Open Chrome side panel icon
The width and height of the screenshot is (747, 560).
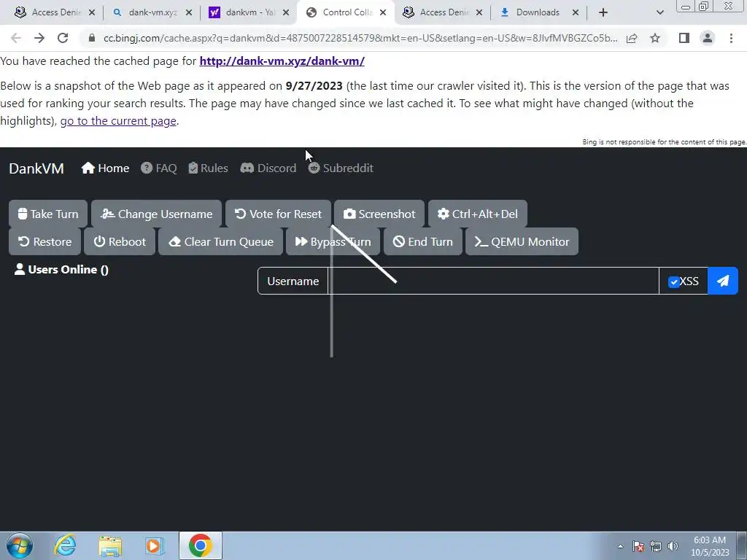pos(684,38)
